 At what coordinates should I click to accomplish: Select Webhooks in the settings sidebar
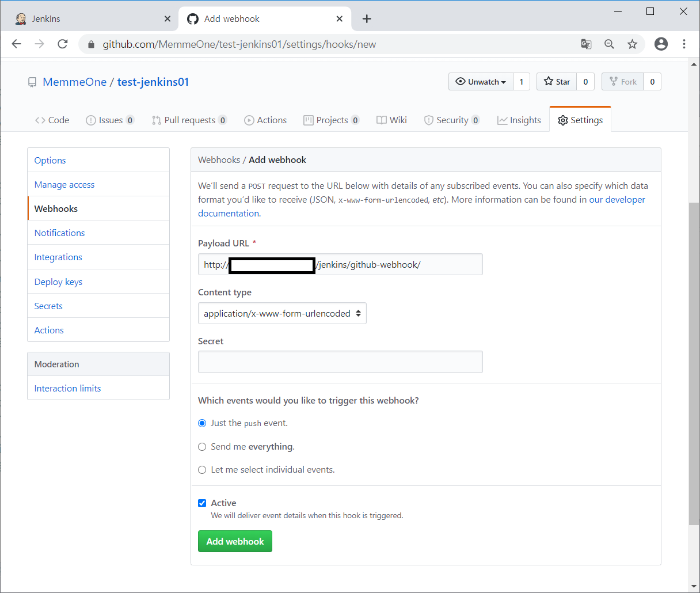pyautogui.click(x=98, y=208)
